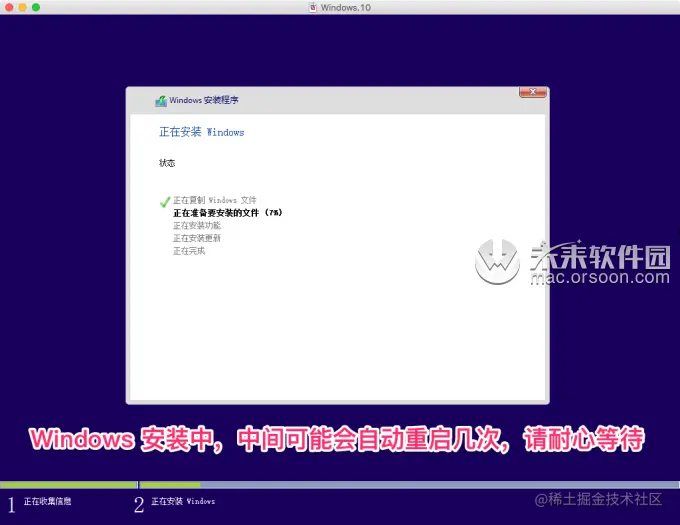
Task: Click the Windows.10 window title
Action: click(x=346, y=7)
